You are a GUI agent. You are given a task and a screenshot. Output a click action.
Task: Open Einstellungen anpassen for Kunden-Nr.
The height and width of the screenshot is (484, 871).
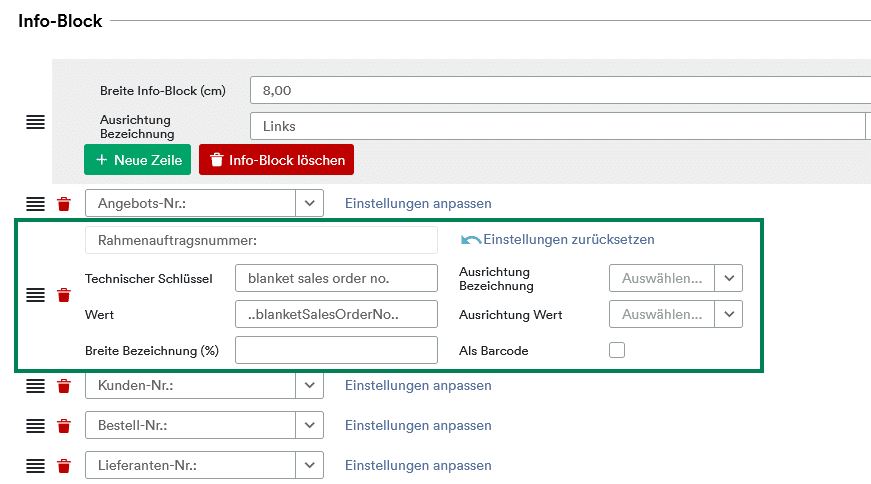[418, 385]
